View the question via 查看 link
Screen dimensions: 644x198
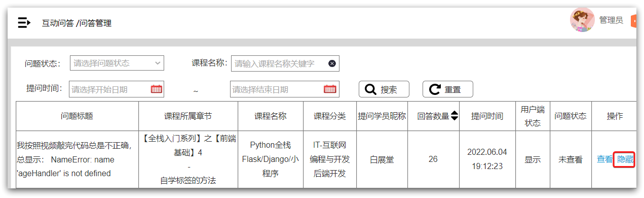point(604,159)
